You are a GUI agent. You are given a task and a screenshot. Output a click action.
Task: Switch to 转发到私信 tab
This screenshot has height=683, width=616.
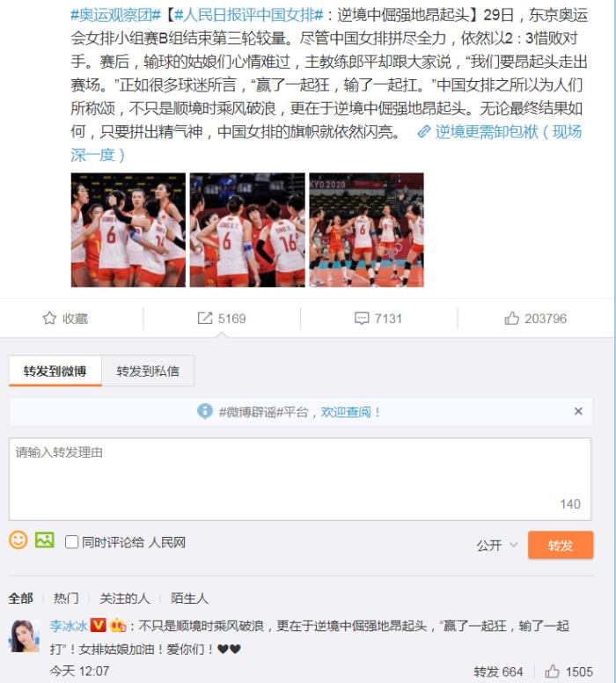click(x=148, y=371)
